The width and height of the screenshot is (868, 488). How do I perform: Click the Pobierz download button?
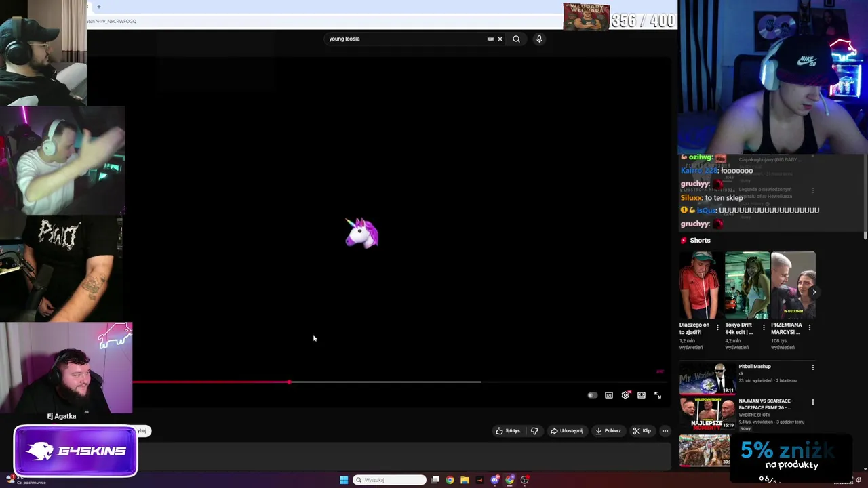608,431
